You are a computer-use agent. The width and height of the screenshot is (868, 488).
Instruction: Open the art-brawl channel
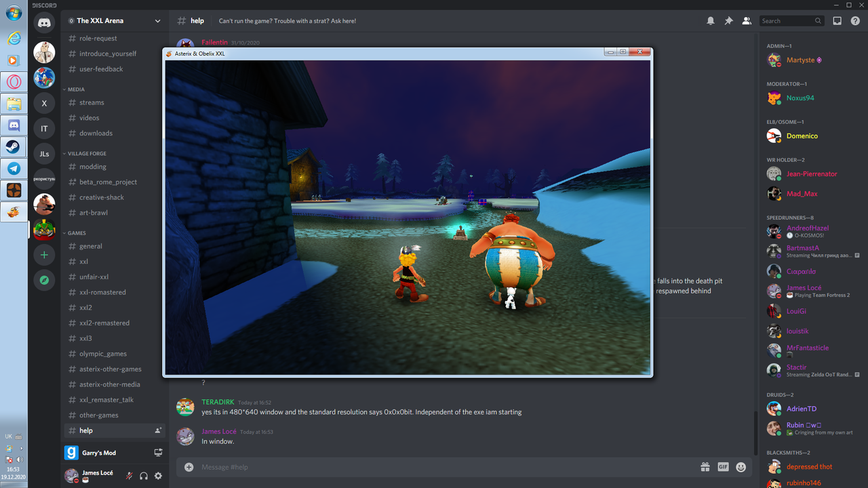click(x=115, y=213)
